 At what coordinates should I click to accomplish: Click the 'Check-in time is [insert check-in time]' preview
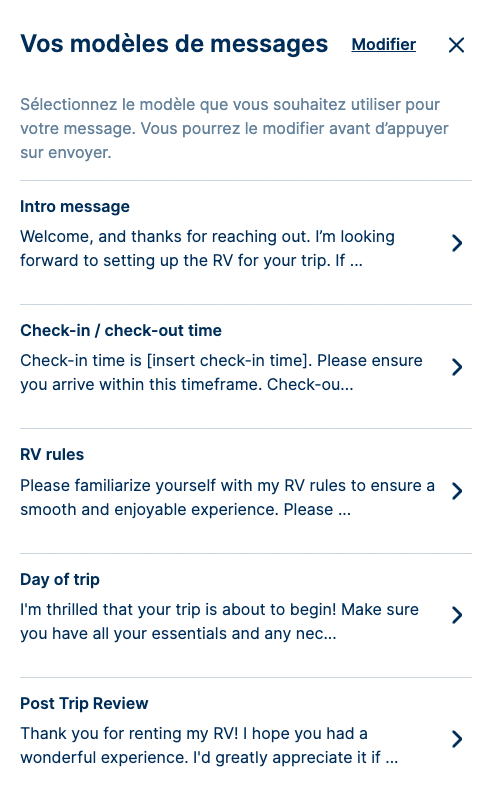coord(221,372)
